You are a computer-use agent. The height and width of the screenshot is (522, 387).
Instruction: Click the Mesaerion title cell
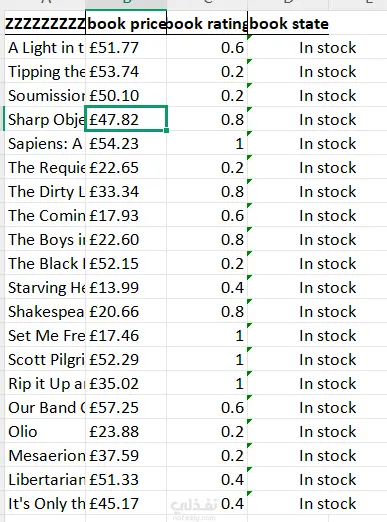(45, 455)
